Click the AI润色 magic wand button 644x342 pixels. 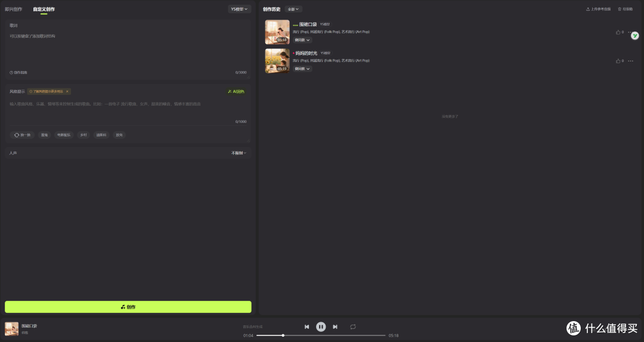point(236,92)
